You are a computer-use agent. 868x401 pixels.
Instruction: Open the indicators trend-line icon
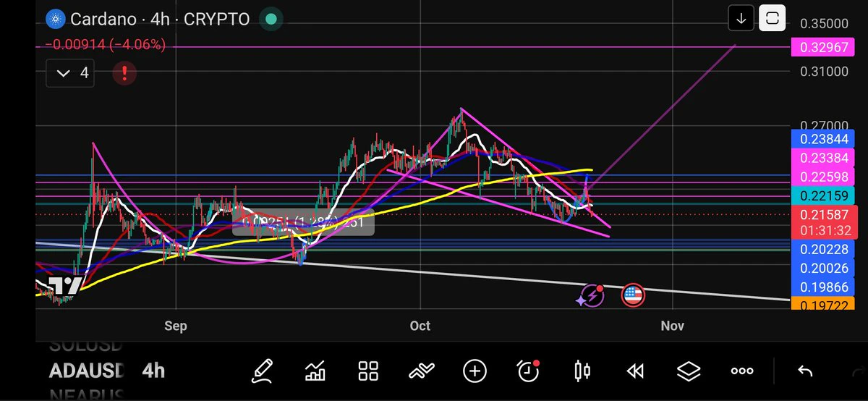(x=421, y=371)
